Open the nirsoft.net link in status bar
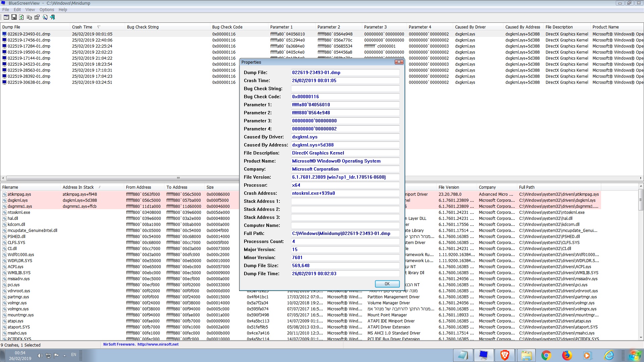644x362 pixels. (158, 344)
